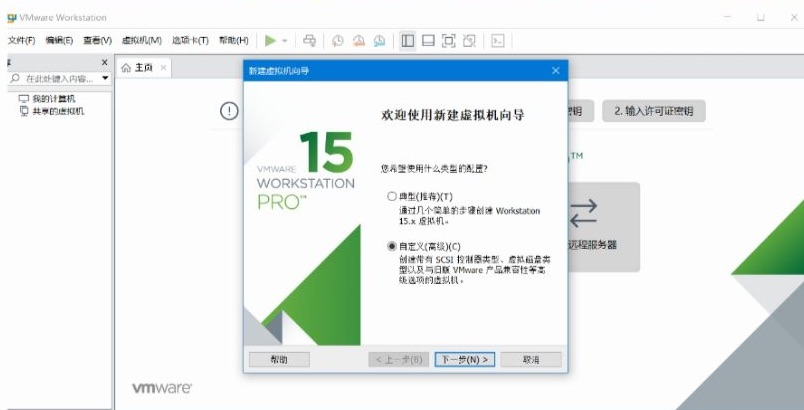This screenshot has height=410, width=804.
Task: Click the 远程服务器 tile arrows icon
Action: pos(584,213)
